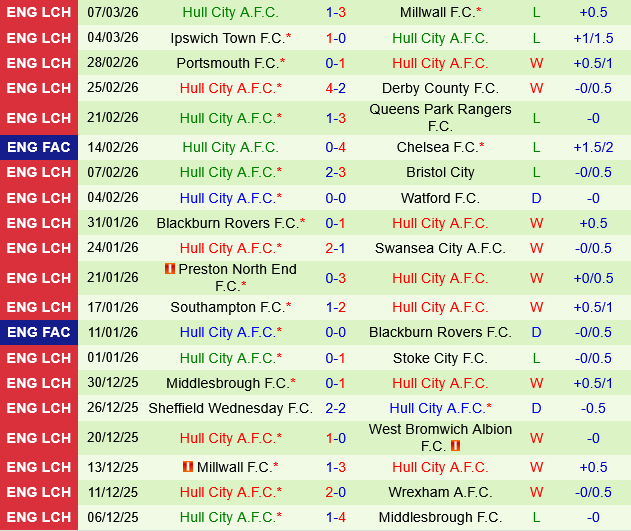This screenshot has height=531, width=631.
Task: Open the Portsmouth F.C. team link
Action: click(x=227, y=63)
